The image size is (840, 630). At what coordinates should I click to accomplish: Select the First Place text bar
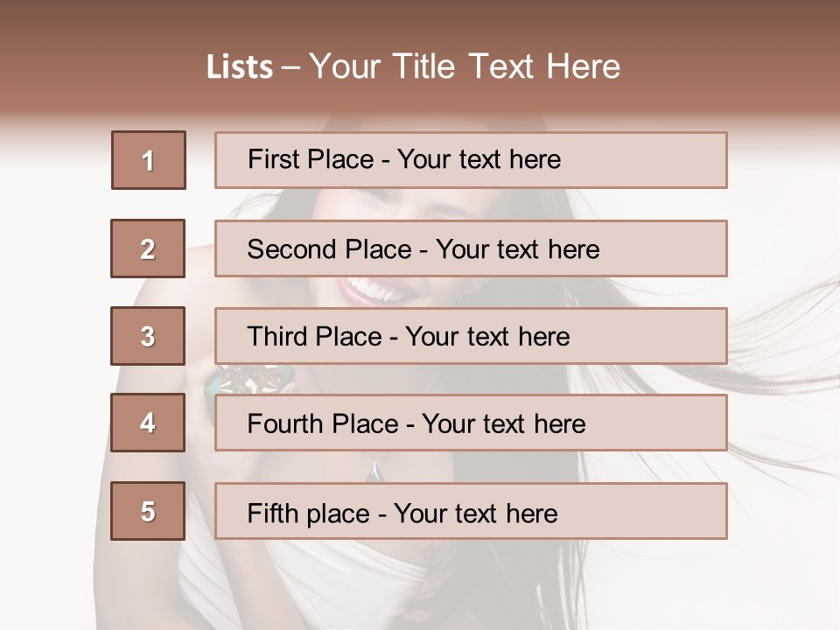[471, 160]
